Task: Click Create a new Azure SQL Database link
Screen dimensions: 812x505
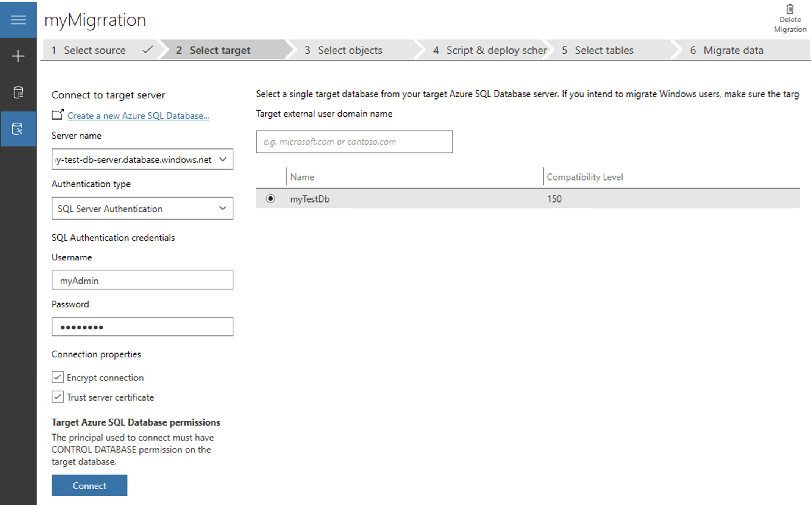Action: [138, 115]
